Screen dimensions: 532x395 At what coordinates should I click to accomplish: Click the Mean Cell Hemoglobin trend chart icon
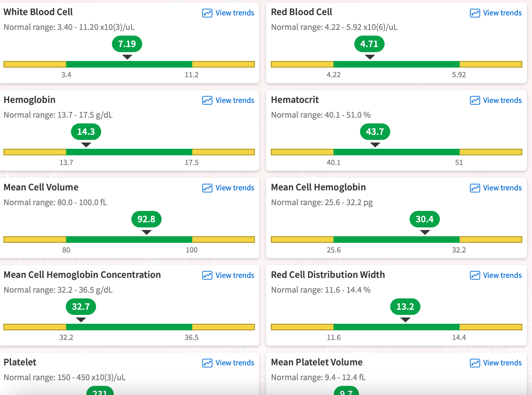[x=475, y=188]
